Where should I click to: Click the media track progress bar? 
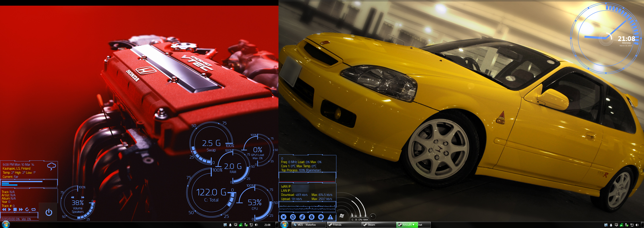[20, 215]
